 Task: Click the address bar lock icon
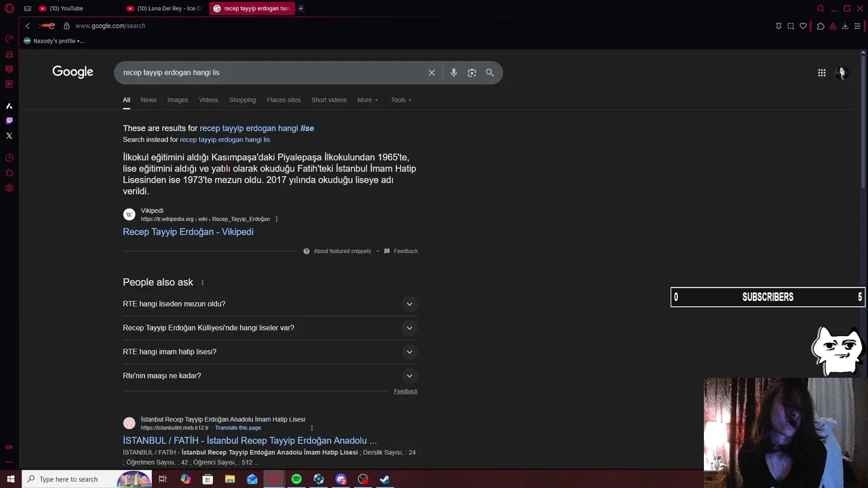[66, 26]
